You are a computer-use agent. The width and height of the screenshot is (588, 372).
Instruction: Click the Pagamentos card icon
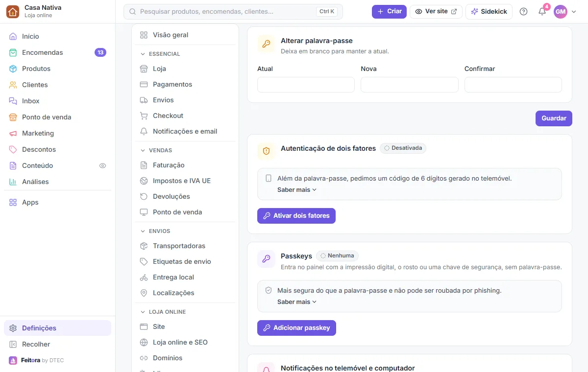144,84
